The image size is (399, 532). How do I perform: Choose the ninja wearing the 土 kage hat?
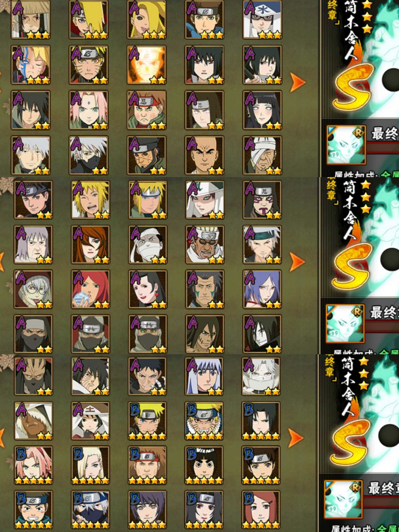coord(91,421)
